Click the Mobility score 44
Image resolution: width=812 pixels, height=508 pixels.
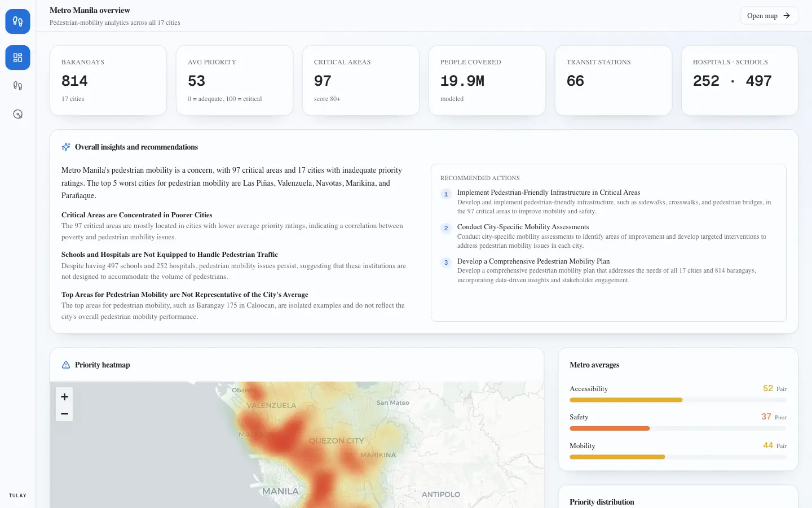pyautogui.click(x=768, y=445)
